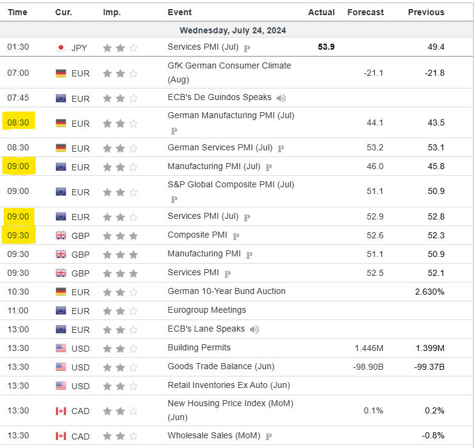Click EU flag in Eurogroup Meetings row
Screen dimensions: 476x448
coord(61,310)
